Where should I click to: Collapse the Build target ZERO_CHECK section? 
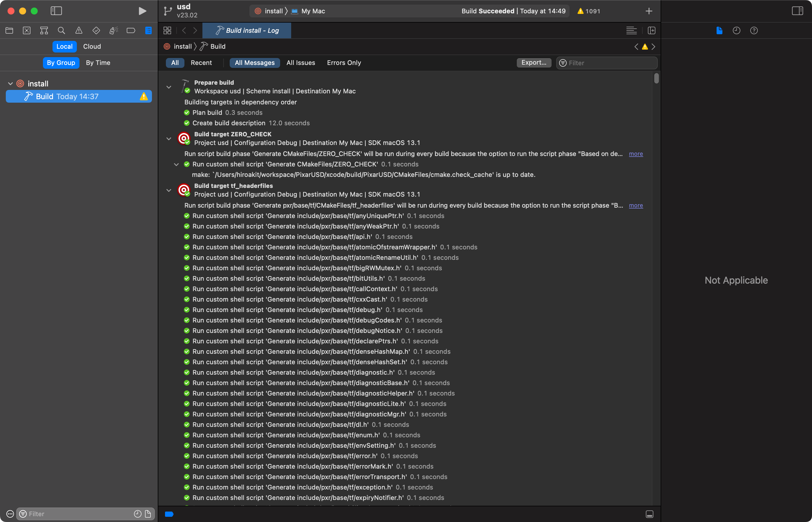[168, 138]
